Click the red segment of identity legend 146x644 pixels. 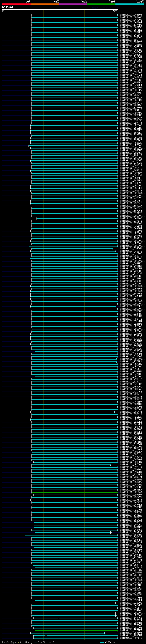pyautogui.click(x=16, y=4)
